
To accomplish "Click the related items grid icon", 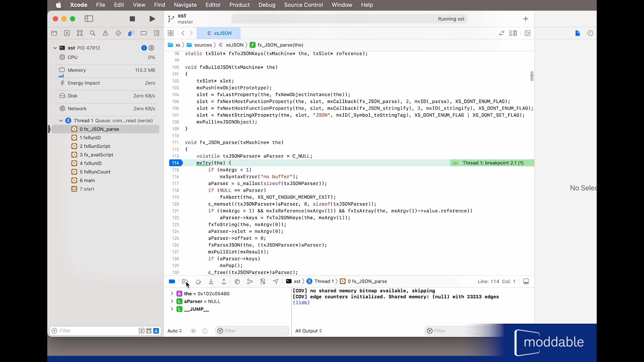I will click(x=171, y=33).
